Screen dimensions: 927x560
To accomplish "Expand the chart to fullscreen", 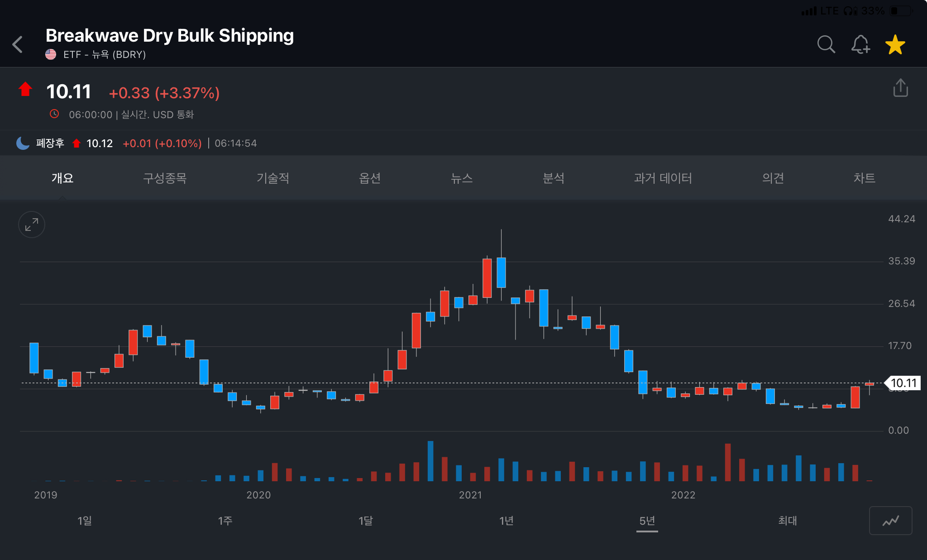I will coord(32,225).
